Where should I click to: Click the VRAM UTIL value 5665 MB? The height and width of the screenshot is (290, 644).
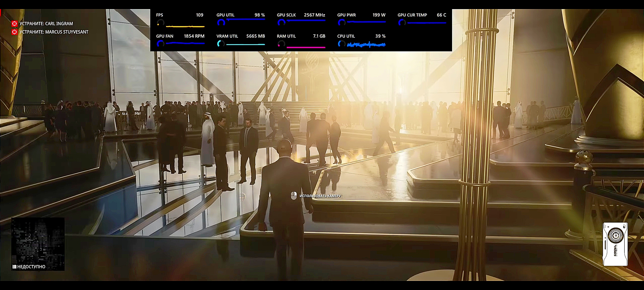pyautogui.click(x=255, y=36)
